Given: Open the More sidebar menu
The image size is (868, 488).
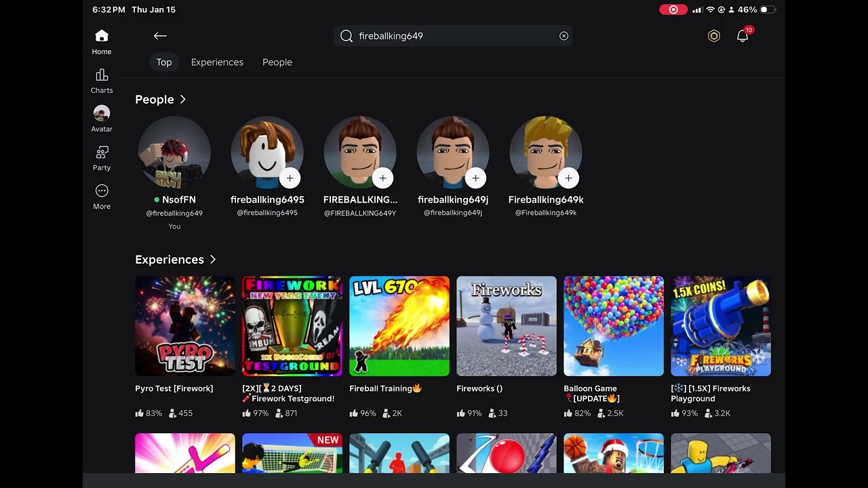Looking at the screenshot, I should click(x=102, y=197).
